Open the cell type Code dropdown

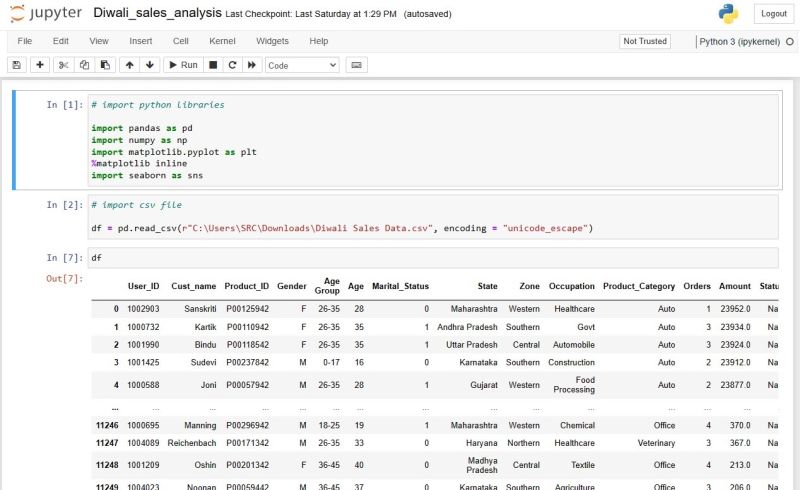pos(302,65)
